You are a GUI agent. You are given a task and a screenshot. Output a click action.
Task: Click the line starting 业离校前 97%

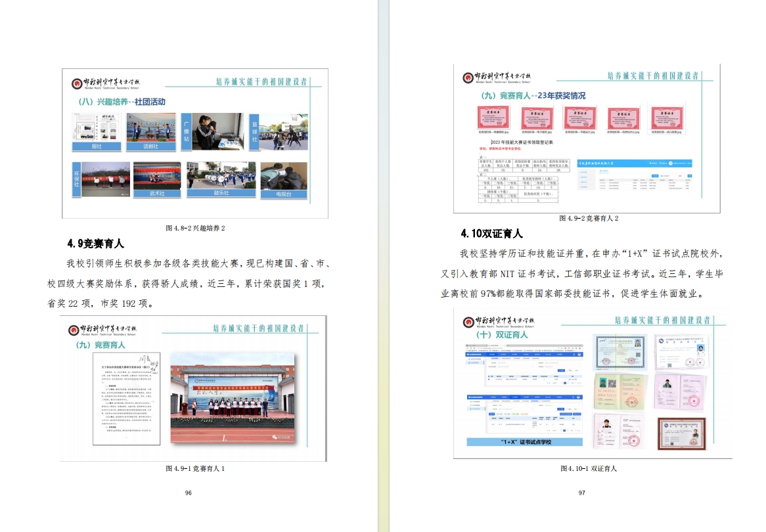click(x=573, y=294)
